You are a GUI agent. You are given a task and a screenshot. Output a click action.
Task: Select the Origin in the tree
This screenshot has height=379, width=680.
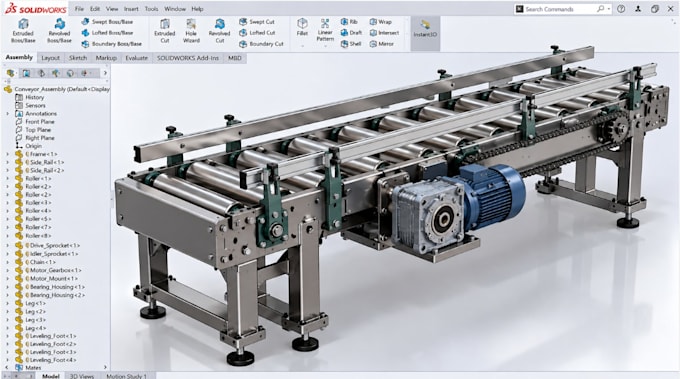(29, 146)
